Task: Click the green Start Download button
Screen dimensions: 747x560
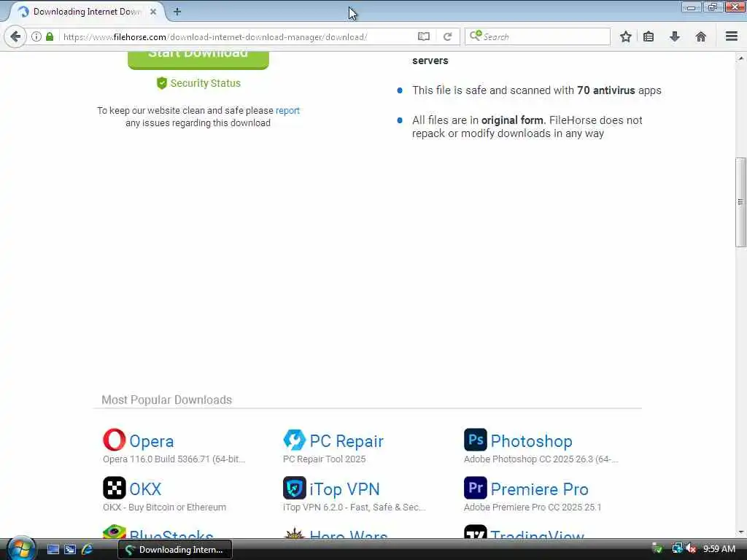Action: (198, 60)
